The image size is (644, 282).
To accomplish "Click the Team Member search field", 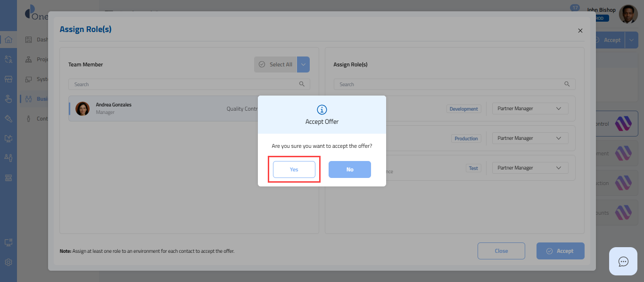I will (184, 84).
